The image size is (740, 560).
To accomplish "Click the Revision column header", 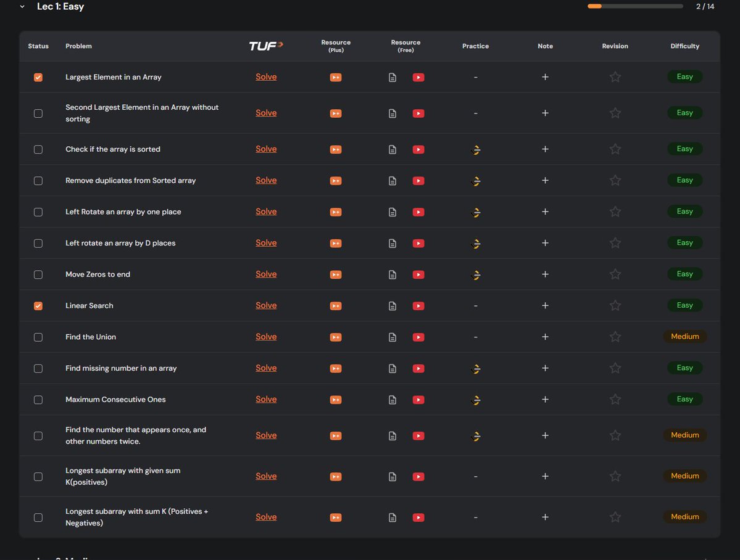I will [615, 46].
